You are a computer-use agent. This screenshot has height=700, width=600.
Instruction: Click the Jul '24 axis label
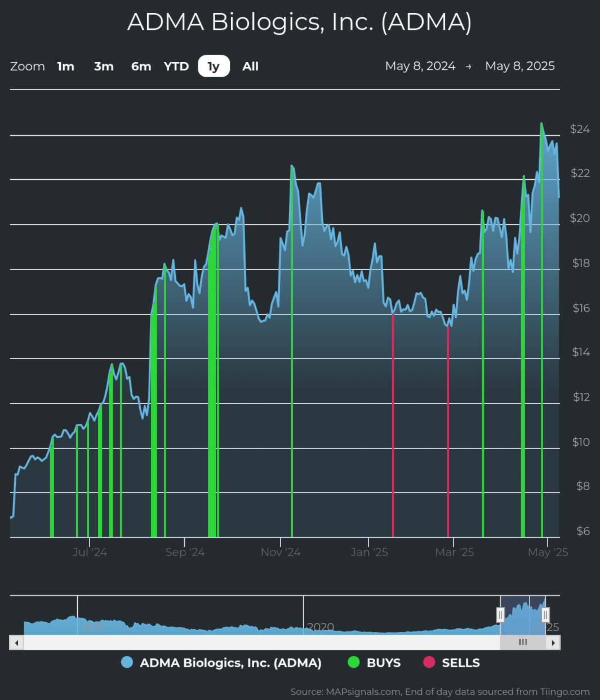pos(90,552)
